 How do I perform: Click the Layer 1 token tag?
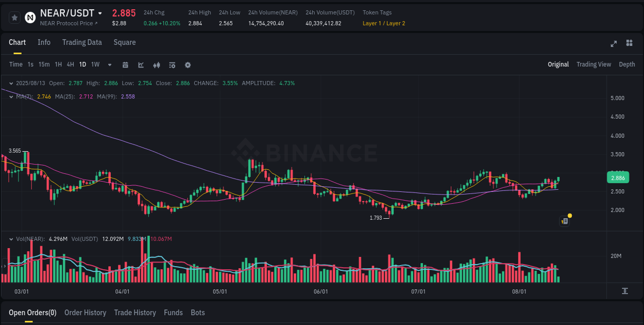[x=371, y=23]
